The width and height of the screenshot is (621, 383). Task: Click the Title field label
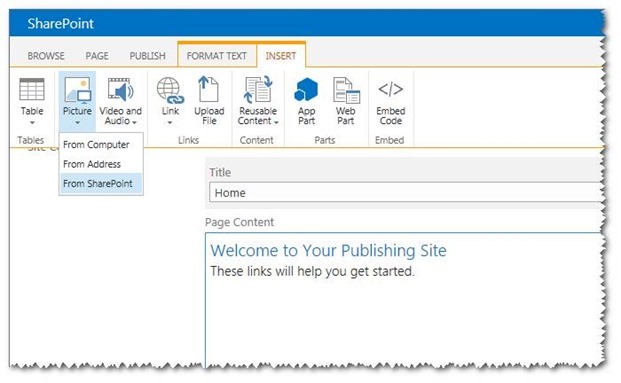coord(220,172)
